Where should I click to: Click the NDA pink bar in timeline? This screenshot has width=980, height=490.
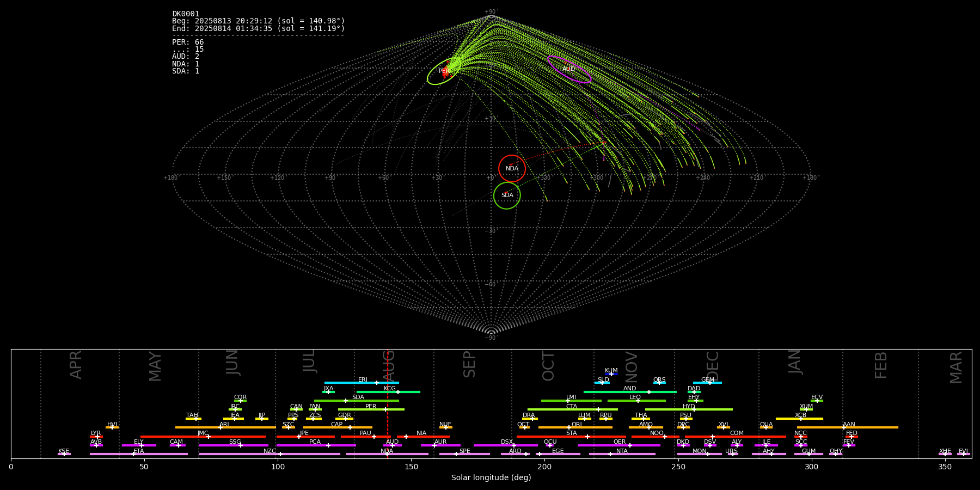387,454
